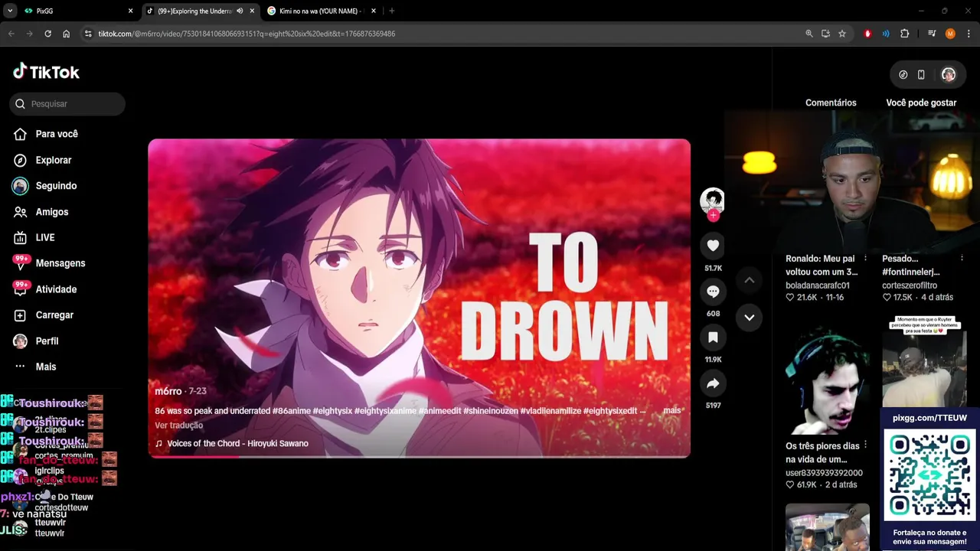Image resolution: width=980 pixels, height=551 pixels.
Task: Open the tab search dropdown arrow
Action: coord(10,11)
